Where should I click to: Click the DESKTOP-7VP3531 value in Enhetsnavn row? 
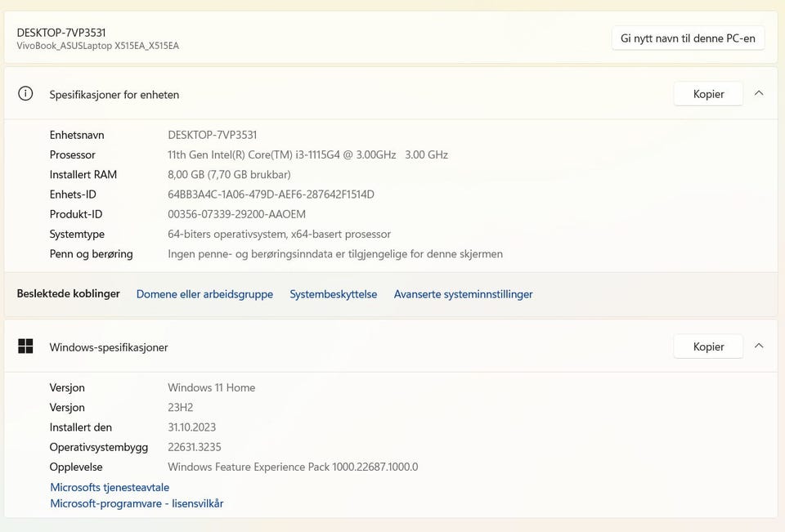pyautogui.click(x=213, y=135)
